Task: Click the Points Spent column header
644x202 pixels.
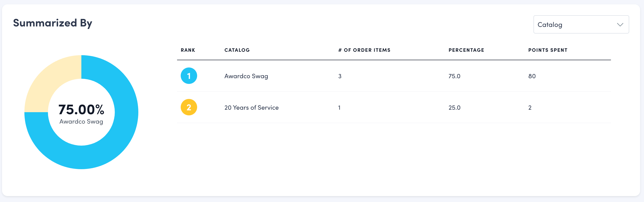Action: point(548,50)
